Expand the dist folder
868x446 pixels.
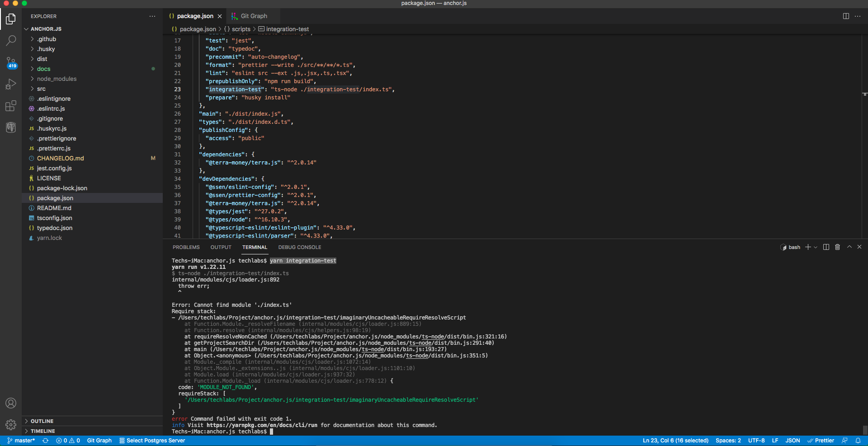tap(92, 59)
